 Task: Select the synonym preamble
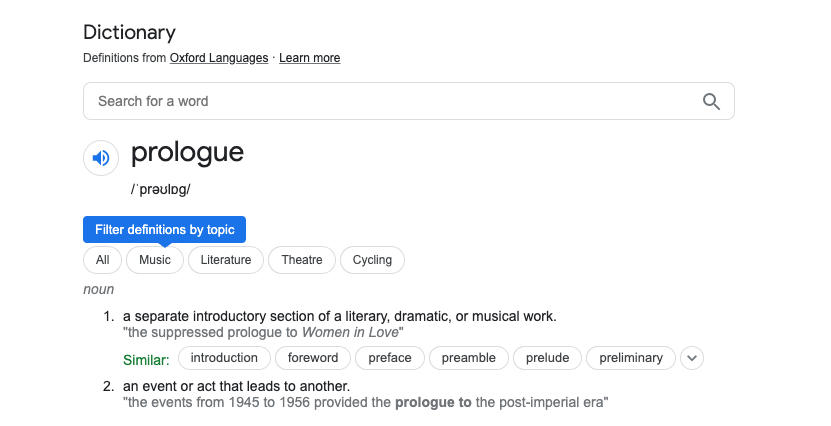tap(468, 358)
